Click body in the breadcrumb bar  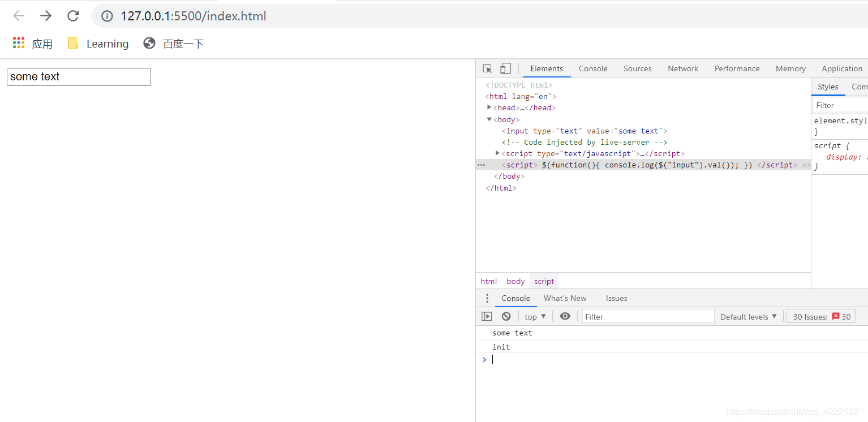pos(515,281)
